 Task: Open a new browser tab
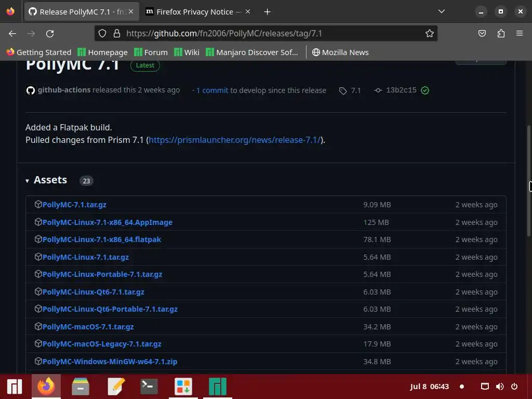click(268, 12)
